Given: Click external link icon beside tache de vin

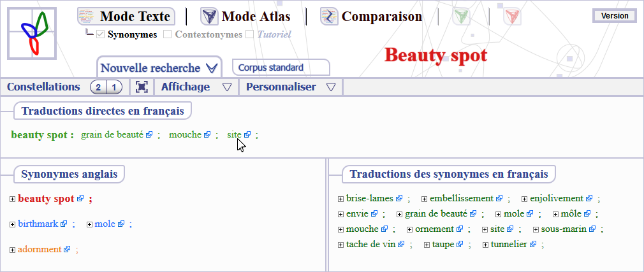Looking at the screenshot, I should (400, 245).
